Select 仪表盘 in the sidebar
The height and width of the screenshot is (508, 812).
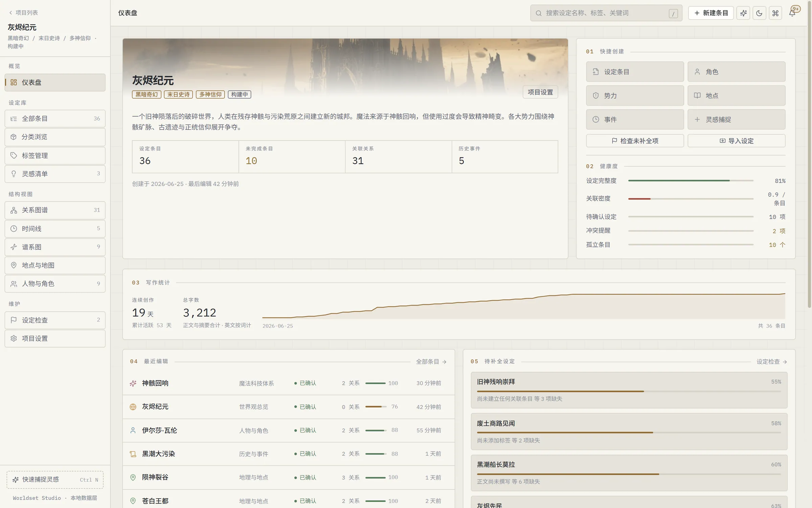[x=55, y=82]
